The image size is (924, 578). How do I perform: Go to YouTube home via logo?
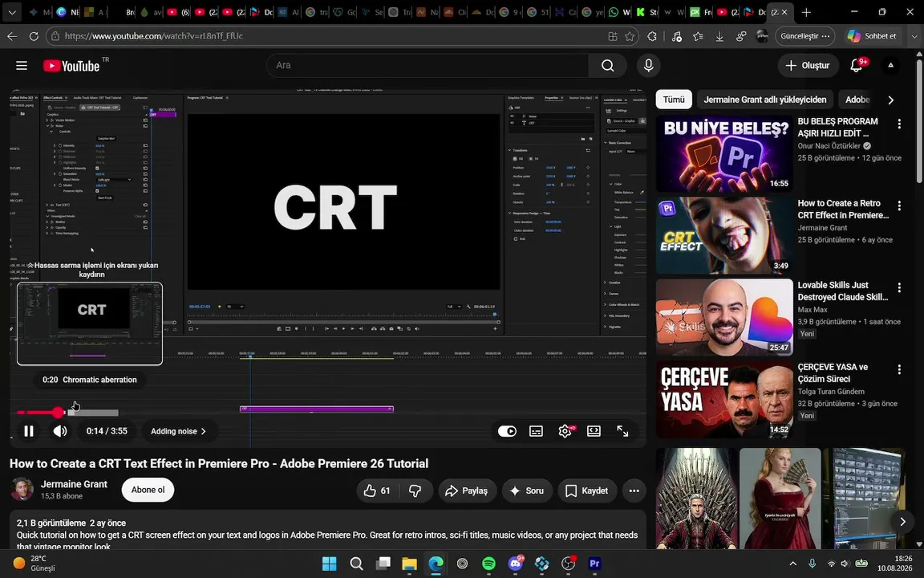point(72,66)
